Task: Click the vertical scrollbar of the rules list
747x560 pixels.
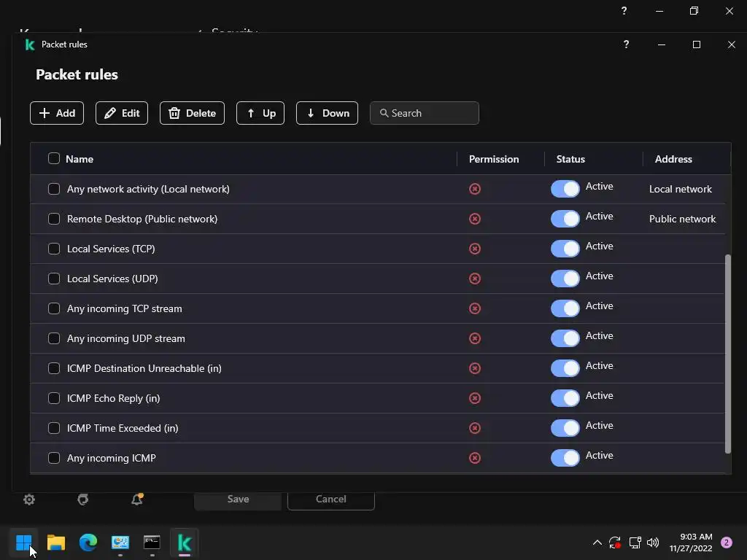Action: tap(727, 354)
